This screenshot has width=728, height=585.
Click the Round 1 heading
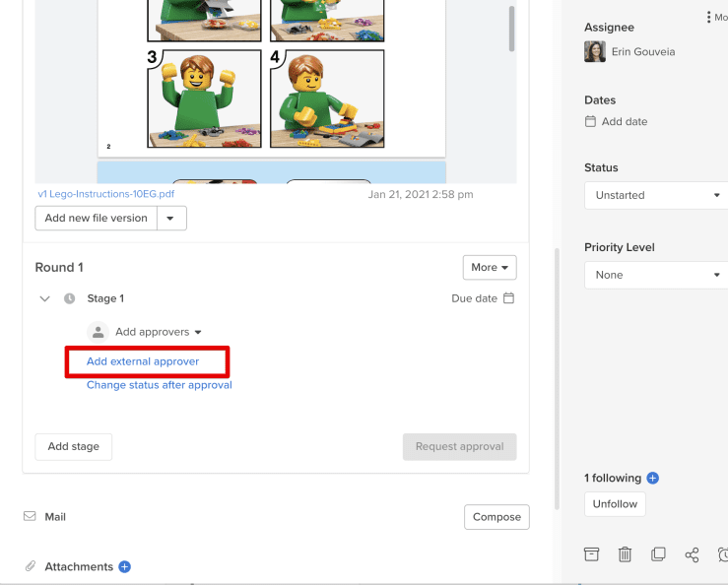59,268
